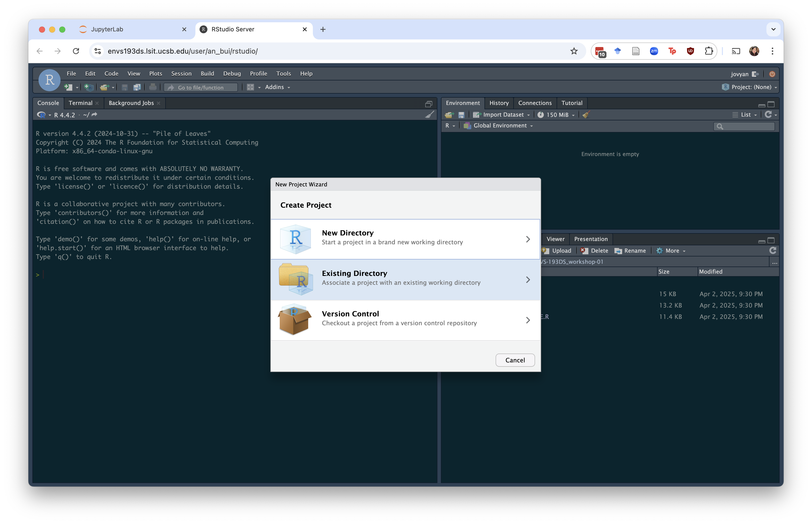Clear environment objects with broom icon

coord(586,115)
